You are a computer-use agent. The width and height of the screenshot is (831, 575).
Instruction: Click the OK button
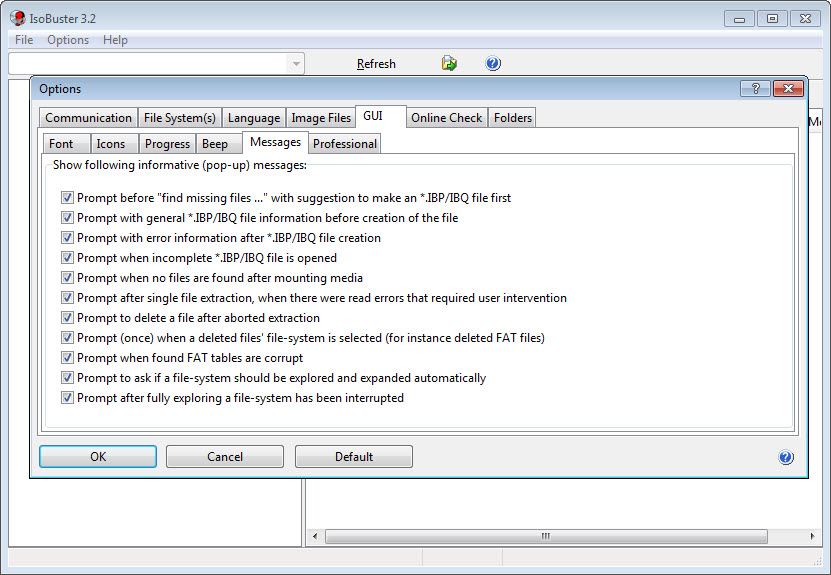pyautogui.click(x=98, y=457)
